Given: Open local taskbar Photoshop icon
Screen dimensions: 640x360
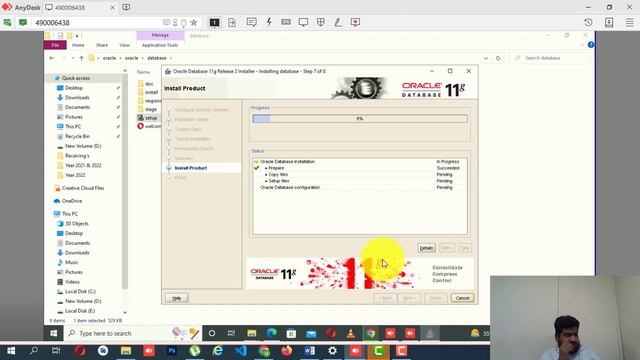Looking at the screenshot, I should 172,351.
